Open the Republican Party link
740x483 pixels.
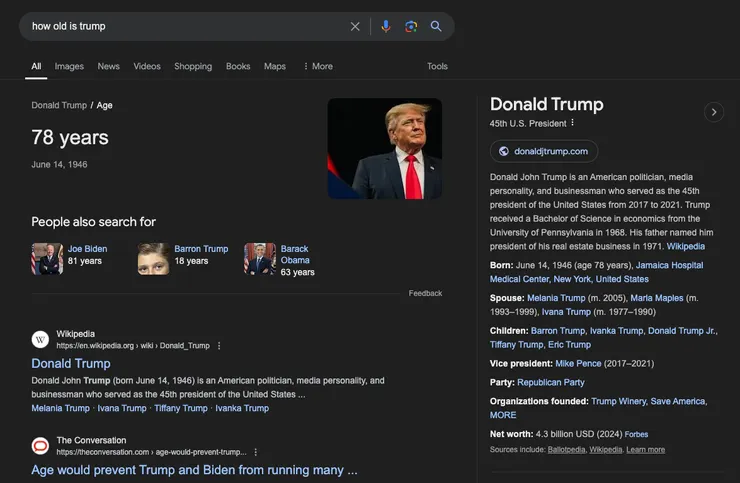[x=551, y=382]
